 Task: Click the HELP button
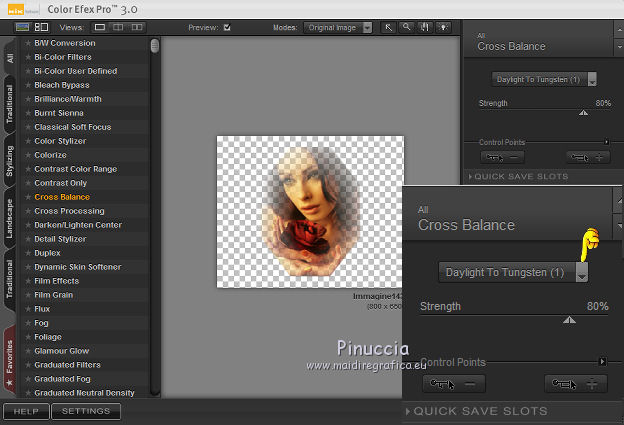[25, 411]
